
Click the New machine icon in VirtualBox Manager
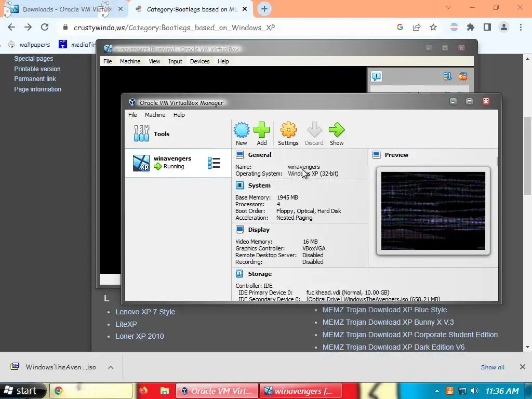(241, 130)
